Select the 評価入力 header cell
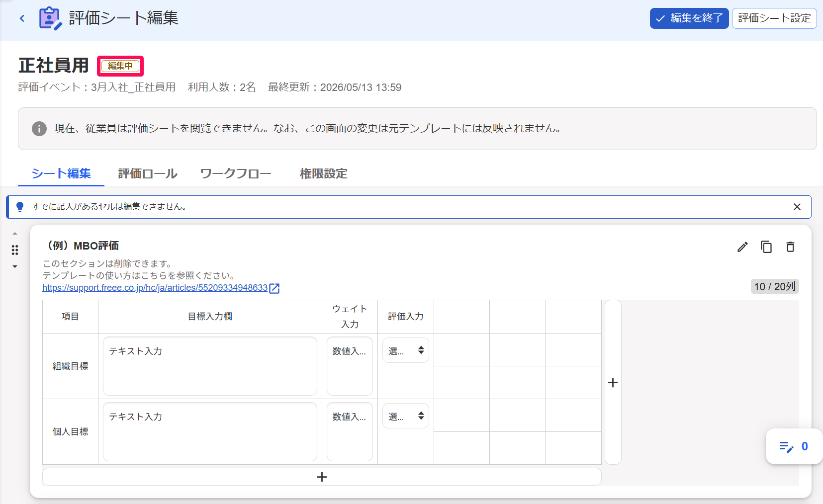This screenshot has width=823, height=504. point(406,317)
